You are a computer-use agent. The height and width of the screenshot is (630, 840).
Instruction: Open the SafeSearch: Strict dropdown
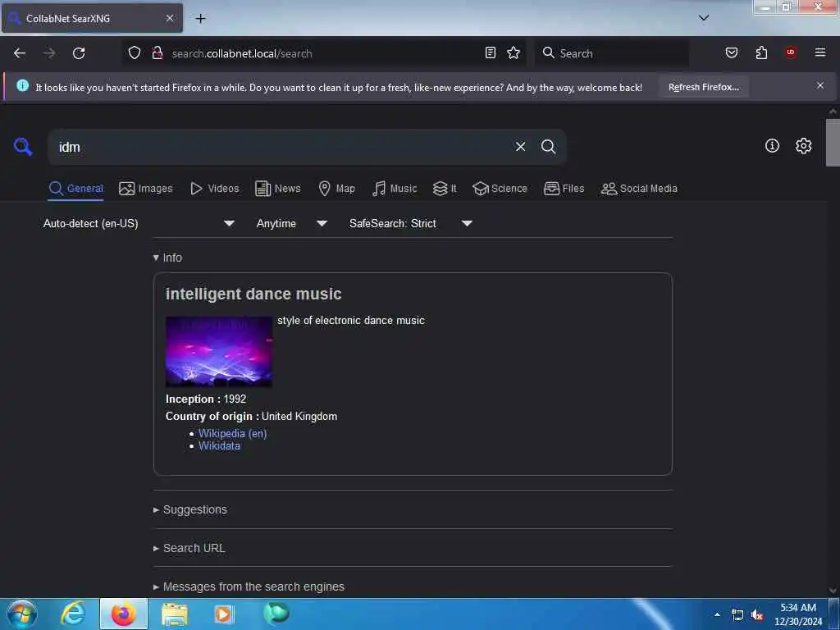tap(411, 223)
